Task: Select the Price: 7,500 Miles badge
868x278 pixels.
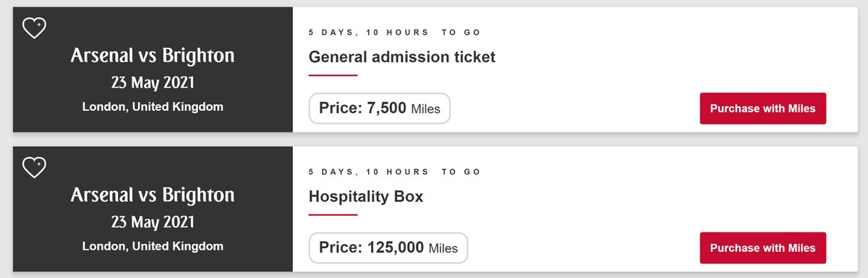Action: tap(380, 109)
